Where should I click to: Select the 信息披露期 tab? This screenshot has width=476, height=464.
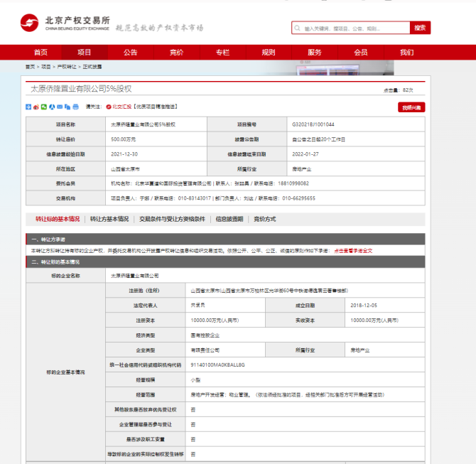[x=229, y=219]
